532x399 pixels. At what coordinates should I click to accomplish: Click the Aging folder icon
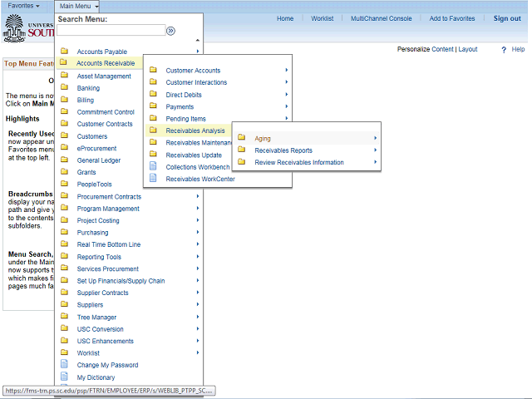click(x=241, y=138)
